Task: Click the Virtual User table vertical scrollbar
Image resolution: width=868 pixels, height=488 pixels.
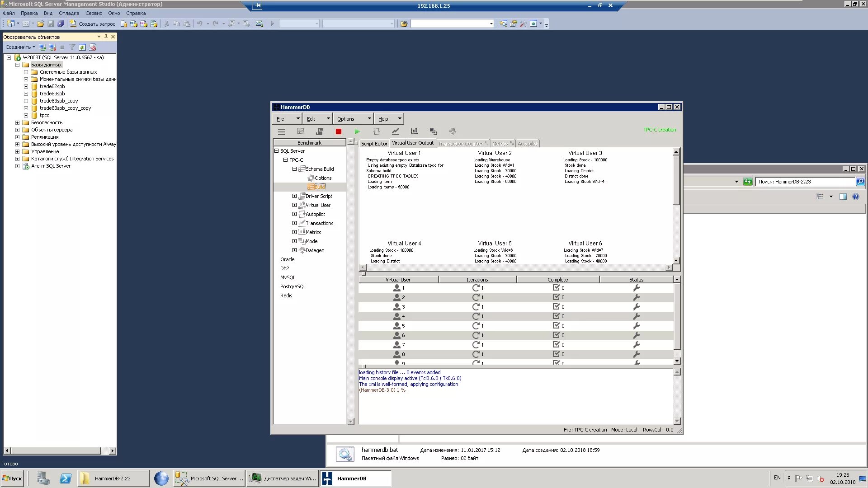Action: [677, 320]
